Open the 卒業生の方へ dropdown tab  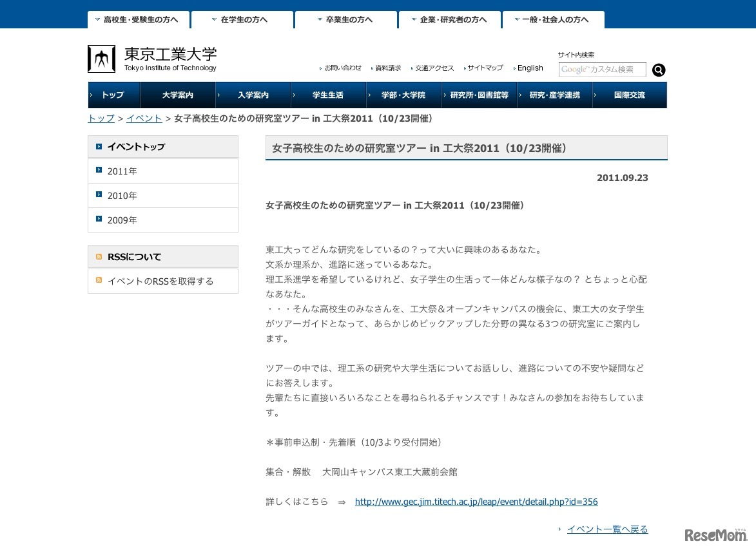[345, 20]
